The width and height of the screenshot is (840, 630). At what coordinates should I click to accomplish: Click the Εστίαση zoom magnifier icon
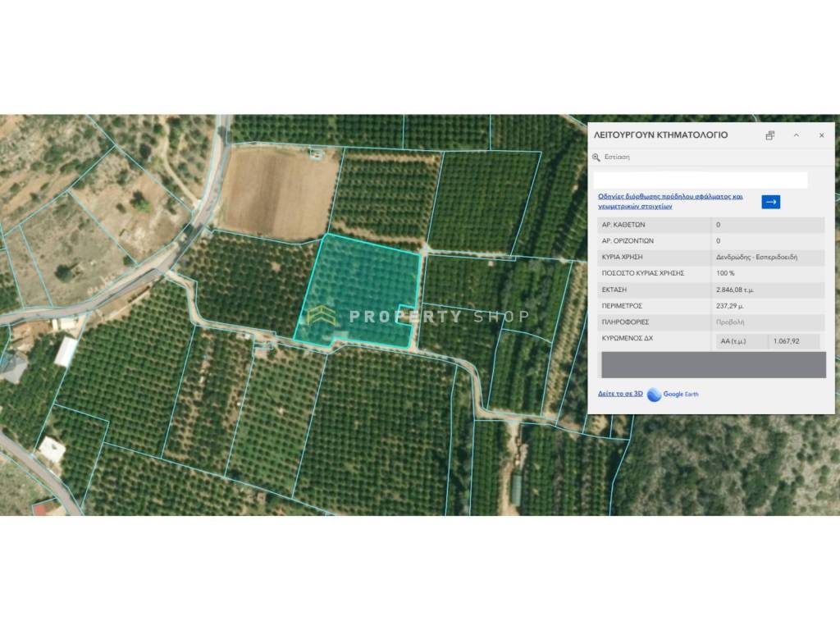point(596,157)
